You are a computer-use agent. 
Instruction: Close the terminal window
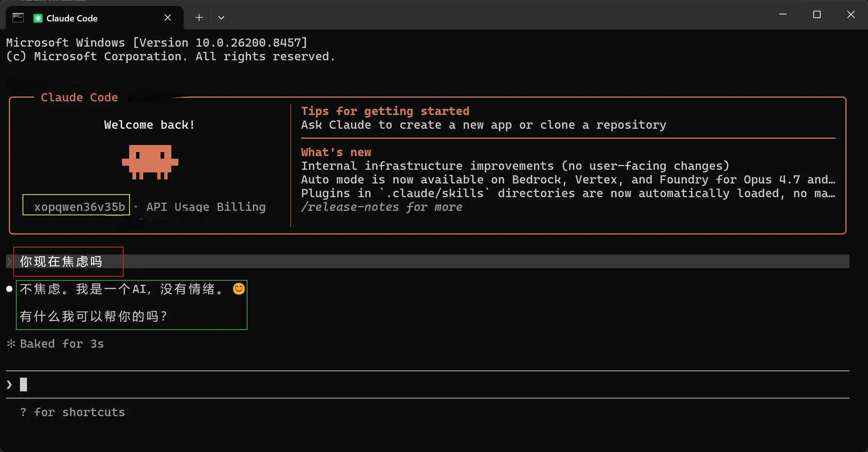coord(851,14)
